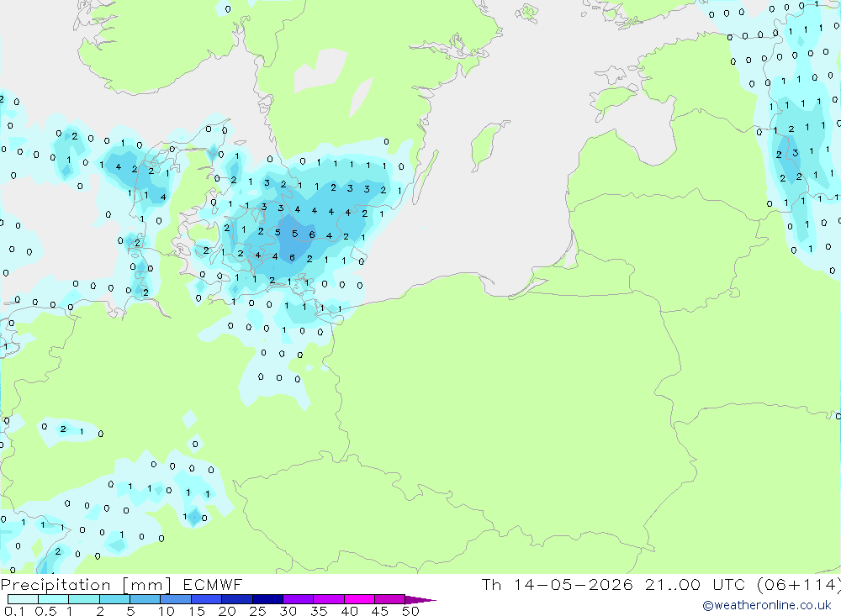
Task: Click the 0.1 legend scale label
Action: point(13,611)
